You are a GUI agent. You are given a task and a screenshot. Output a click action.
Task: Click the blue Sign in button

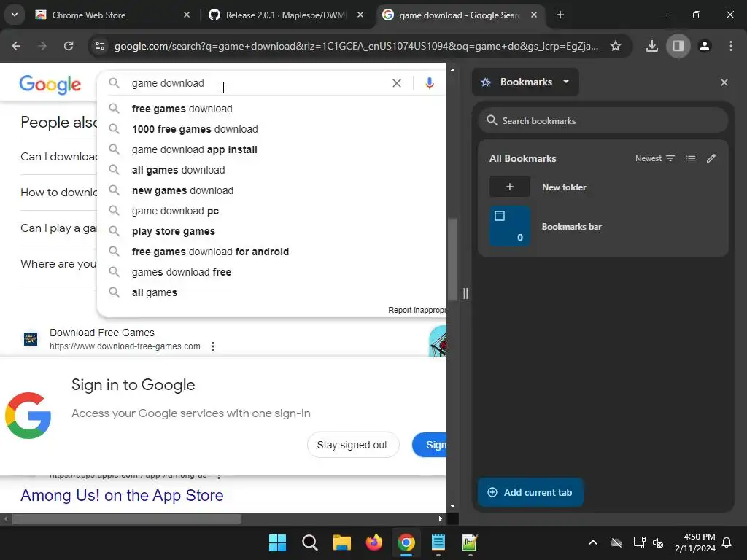[x=430, y=445]
